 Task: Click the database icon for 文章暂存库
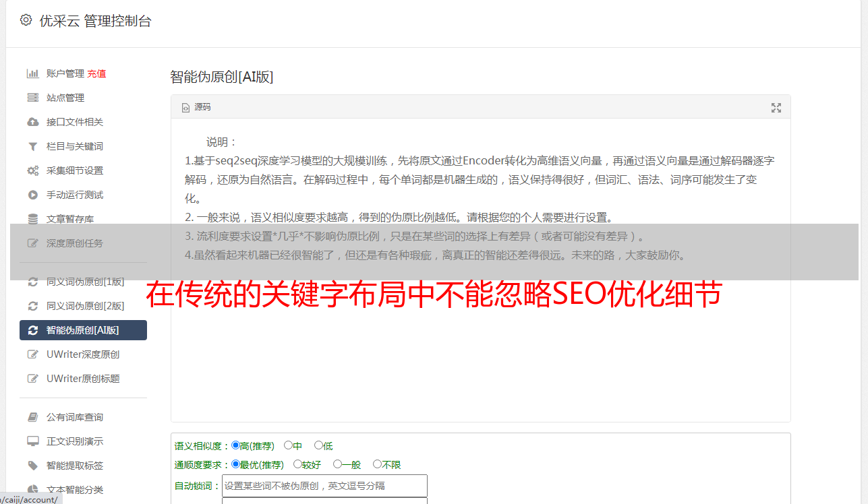point(32,219)
